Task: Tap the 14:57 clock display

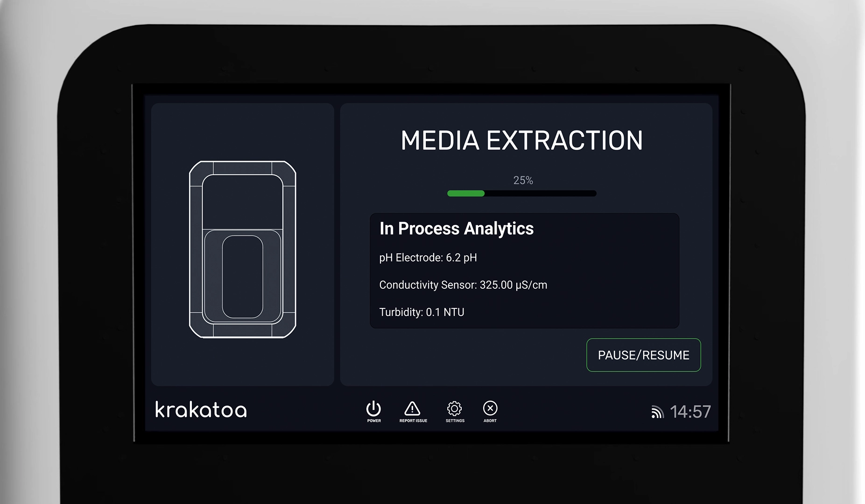Action: point(690,412)
